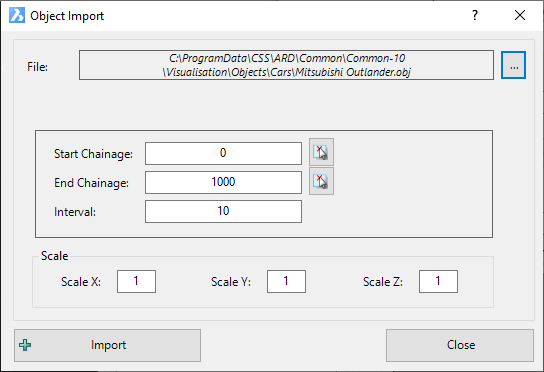Import the selected object file
Screen dimensions: 544x372
coord(108,345)
